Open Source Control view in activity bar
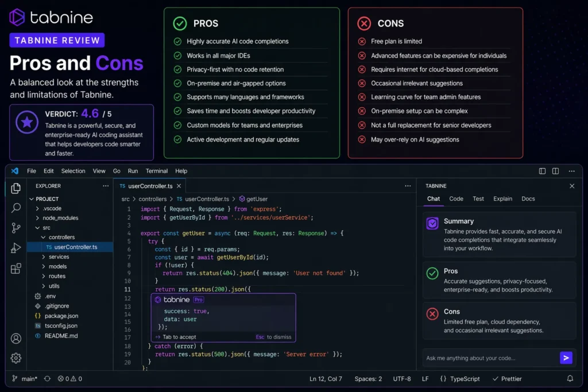588x392 pixels. [x=16, y=228]
